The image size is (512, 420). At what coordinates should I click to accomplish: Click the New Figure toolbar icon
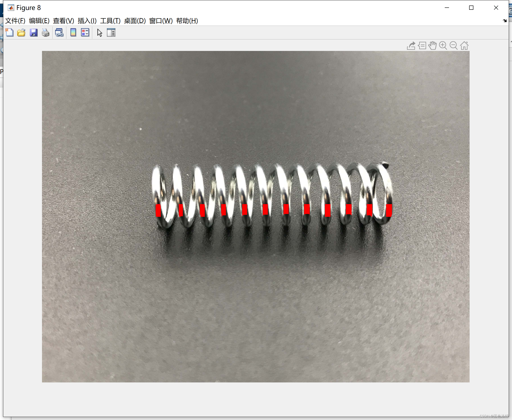coord(9,32)
